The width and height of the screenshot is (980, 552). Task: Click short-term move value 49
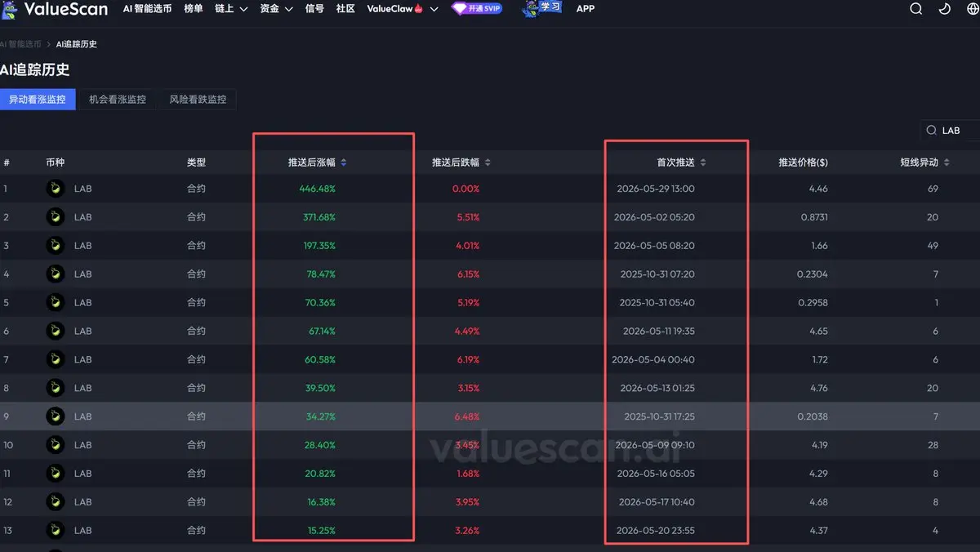[933, 246]
